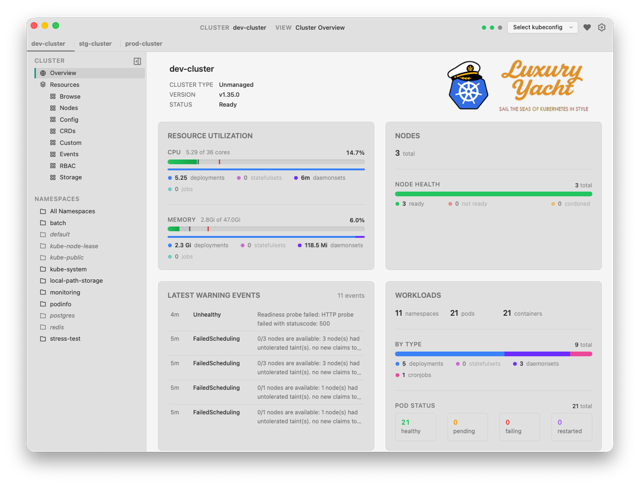The width and height of the screenshot is (640, 487).
Task: Collapse the sidebar with the panel icon
Action: [137, 61]
